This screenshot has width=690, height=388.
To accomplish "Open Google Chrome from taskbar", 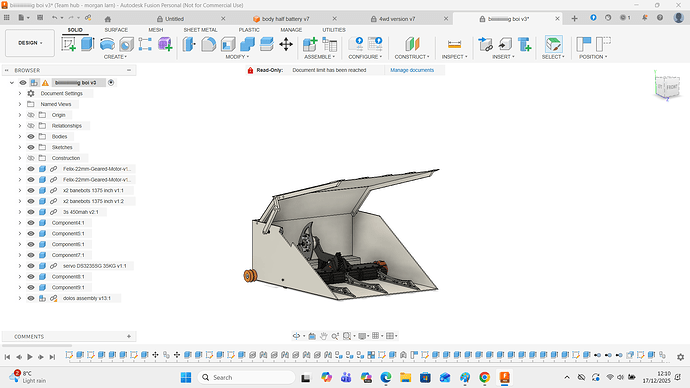I will coord(484,377).
